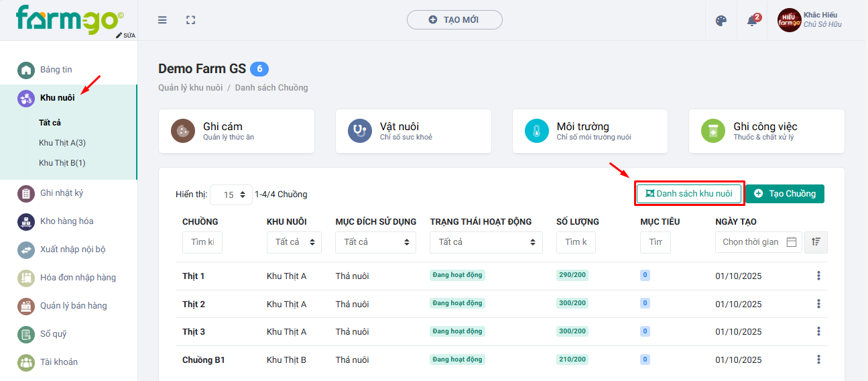
Task: Click the hamburger menu icon
Action: (x=162, y=20)
